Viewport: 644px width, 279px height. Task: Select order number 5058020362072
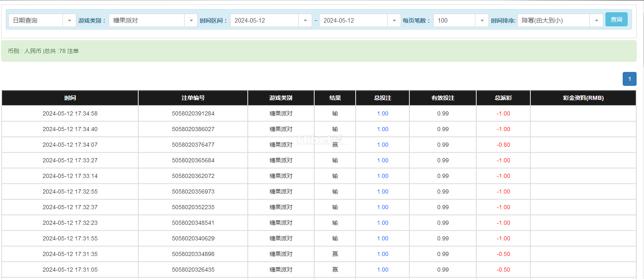[193, 176]
